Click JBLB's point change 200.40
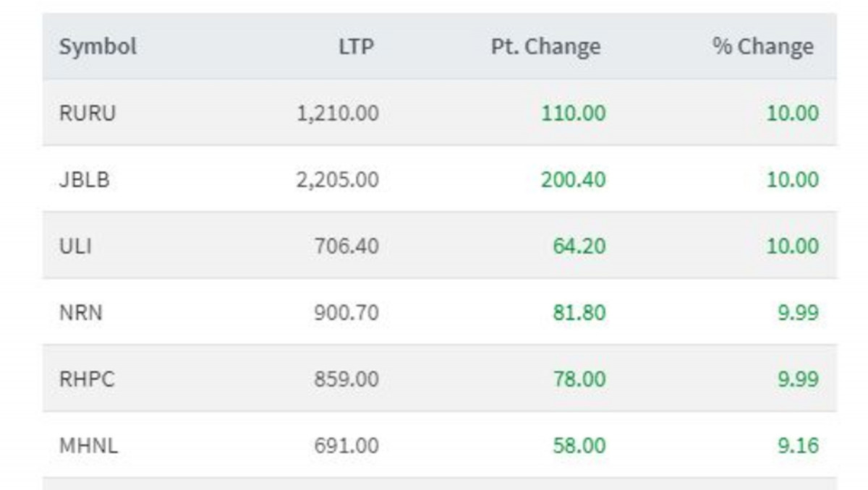This screenshot has height=490, width=868. pyautogui.click(x=573, y=179)
